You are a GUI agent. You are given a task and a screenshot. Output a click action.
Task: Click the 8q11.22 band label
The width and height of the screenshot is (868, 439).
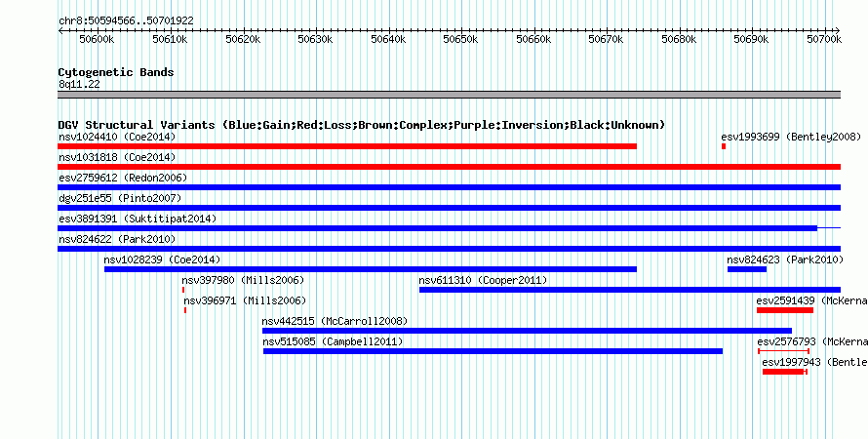pyautogui.click(x=79, y=85)
